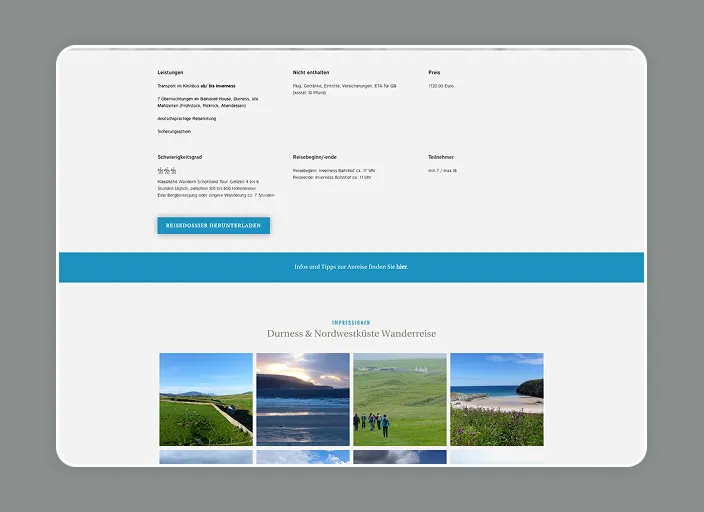The width and height of the screenshot is (704, 512).
Task: Click the Leistungen heading
Action: (170, 73)
